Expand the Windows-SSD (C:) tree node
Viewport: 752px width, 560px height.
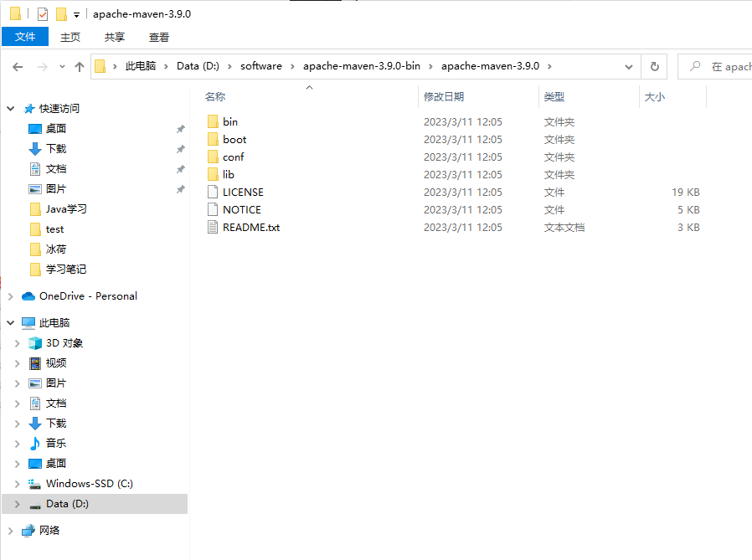pos(18,484)
